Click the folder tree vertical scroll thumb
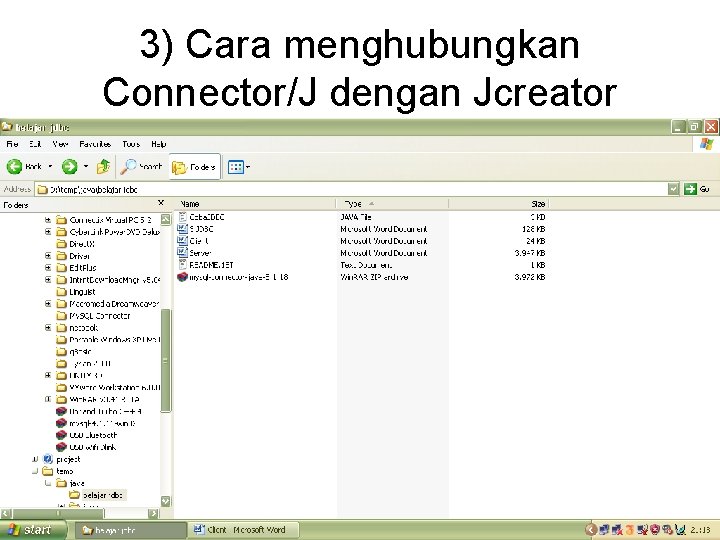Image resolution: width=720 pixels, height=540 pixels. coord(166,360)
